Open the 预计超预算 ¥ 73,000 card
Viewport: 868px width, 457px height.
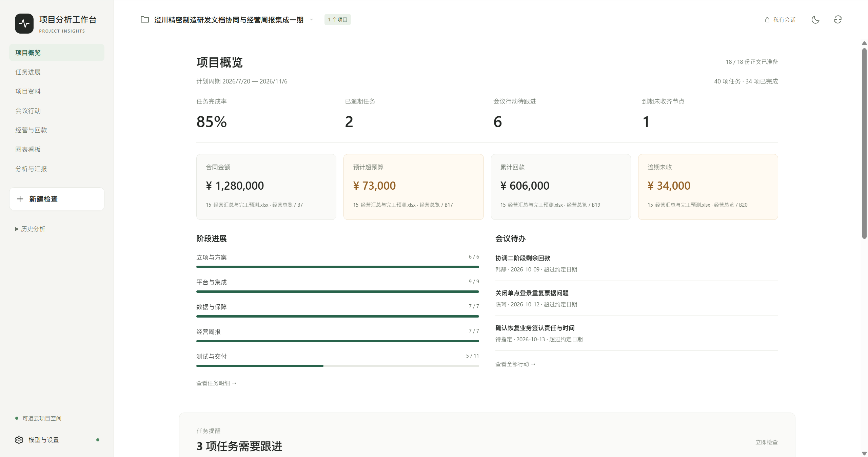[x=413, y=187]
